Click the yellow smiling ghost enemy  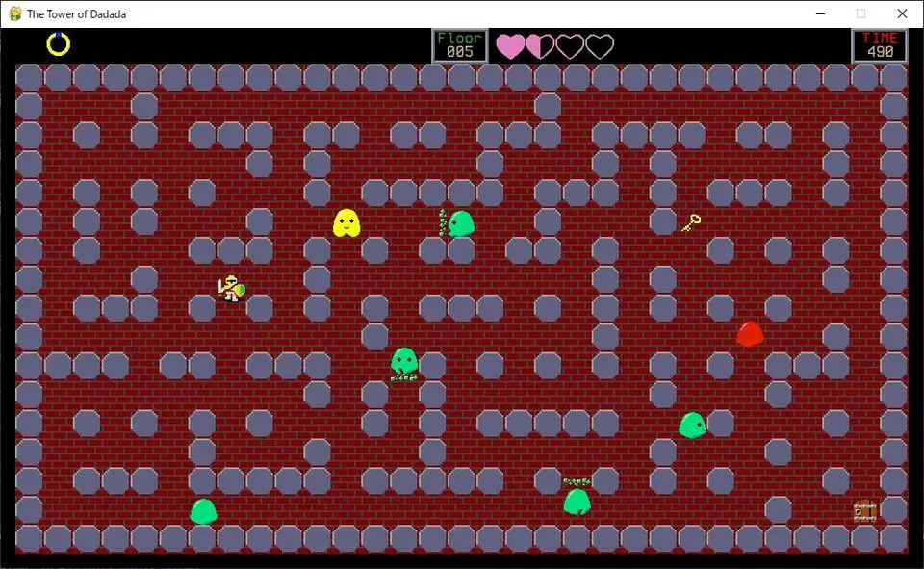click(x=346, y=223)
